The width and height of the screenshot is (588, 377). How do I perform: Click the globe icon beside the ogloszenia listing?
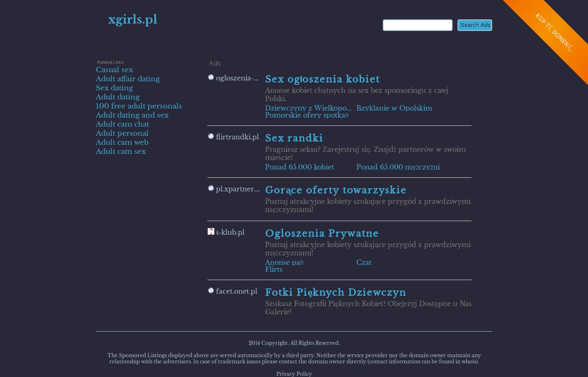tap(211, 78)
